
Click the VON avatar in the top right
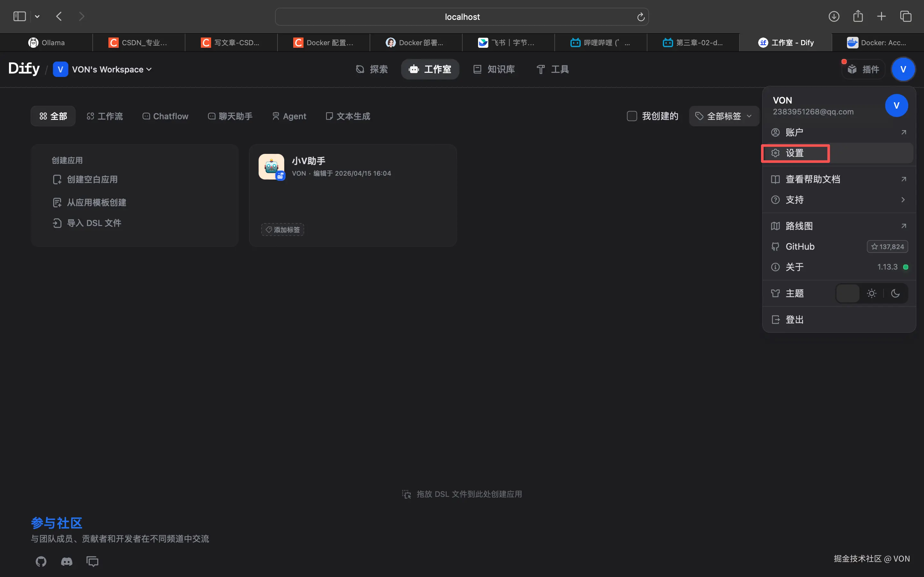coord(903,69)
